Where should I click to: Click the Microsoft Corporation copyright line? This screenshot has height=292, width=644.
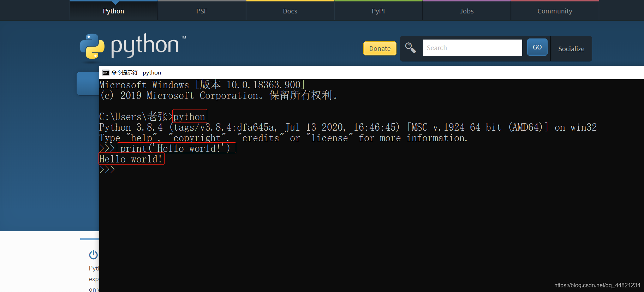tap(219, 95)
